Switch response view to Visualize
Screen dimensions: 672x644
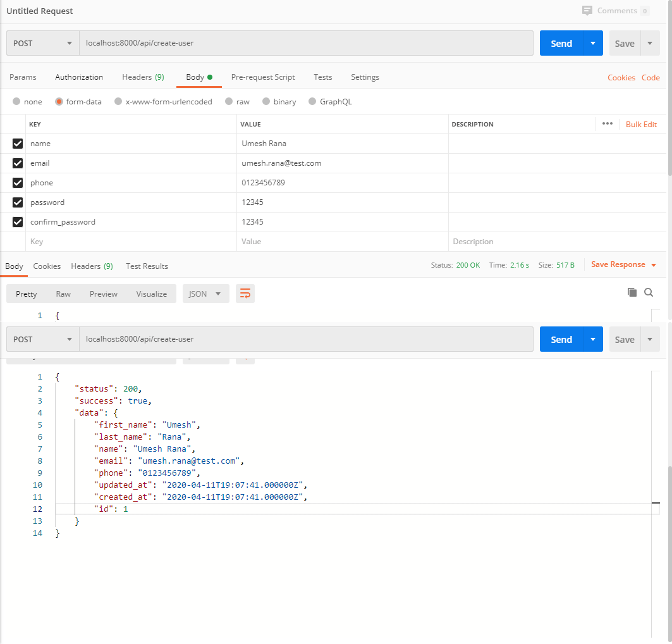point(151,294)
